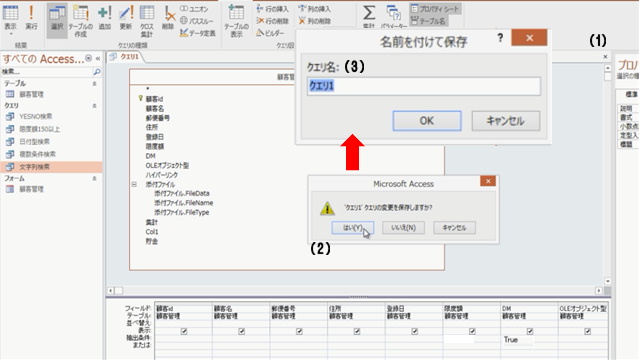The width and height of the screenshot is (640, 360).
Task: Open テーブルの表示 show table
Action: 236,21
